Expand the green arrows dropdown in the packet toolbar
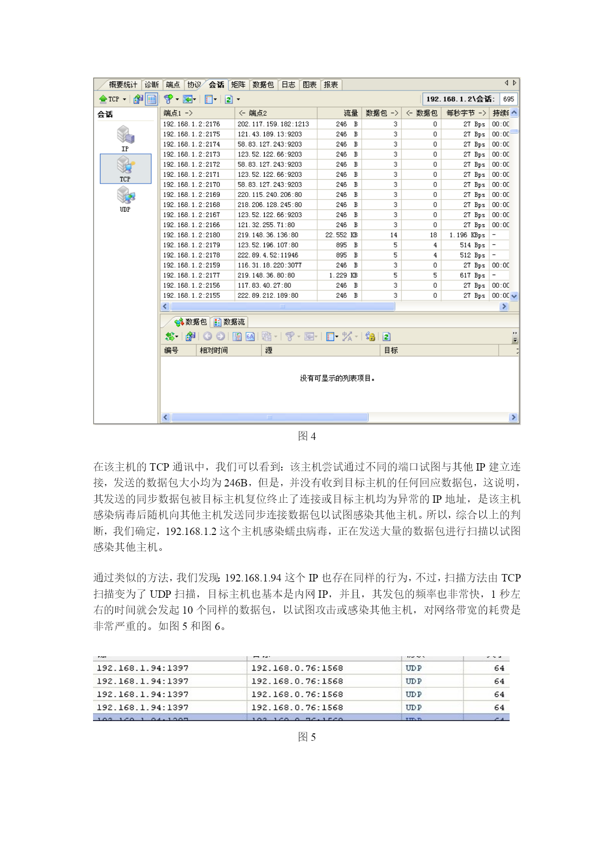The image size is (614, 868). (x=177, y=337)
